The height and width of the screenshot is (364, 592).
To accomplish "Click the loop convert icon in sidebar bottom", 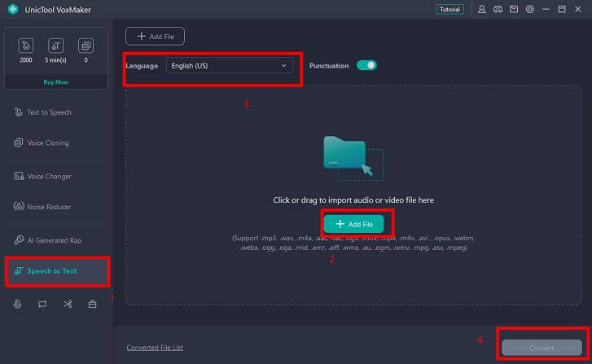I will (x=42, y=304).
